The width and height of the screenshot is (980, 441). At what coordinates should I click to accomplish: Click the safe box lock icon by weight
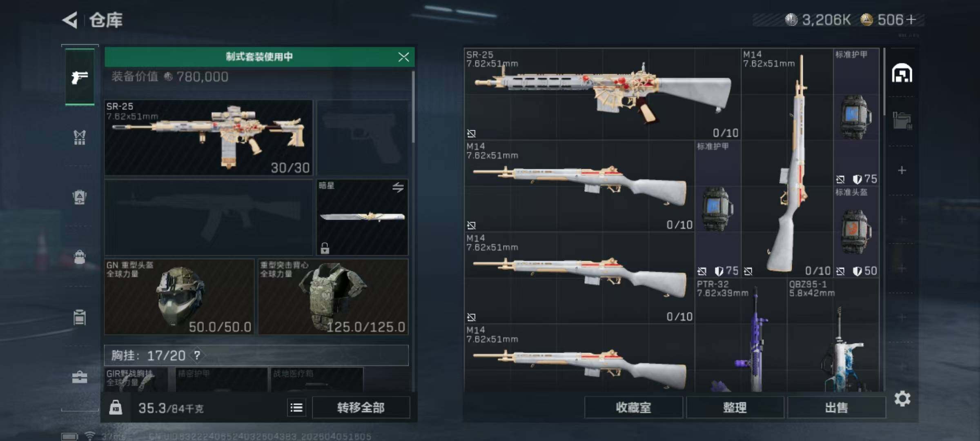116,408
